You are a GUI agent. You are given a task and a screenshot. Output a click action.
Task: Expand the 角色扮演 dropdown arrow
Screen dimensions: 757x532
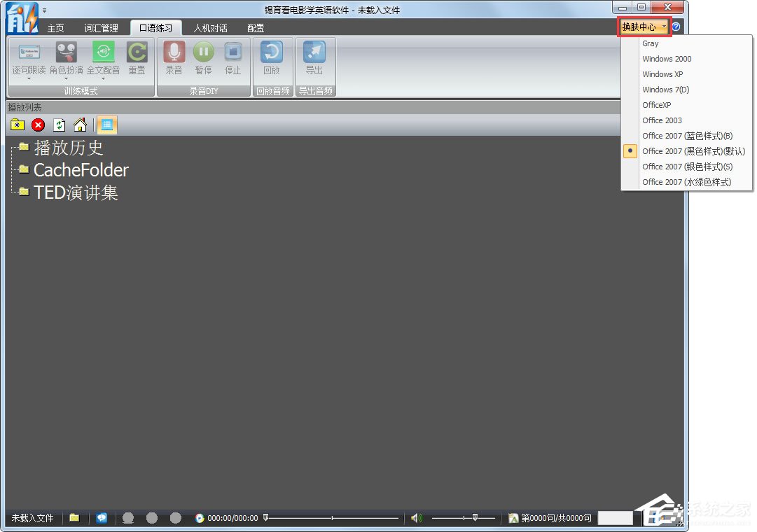[x=66, y=78]
